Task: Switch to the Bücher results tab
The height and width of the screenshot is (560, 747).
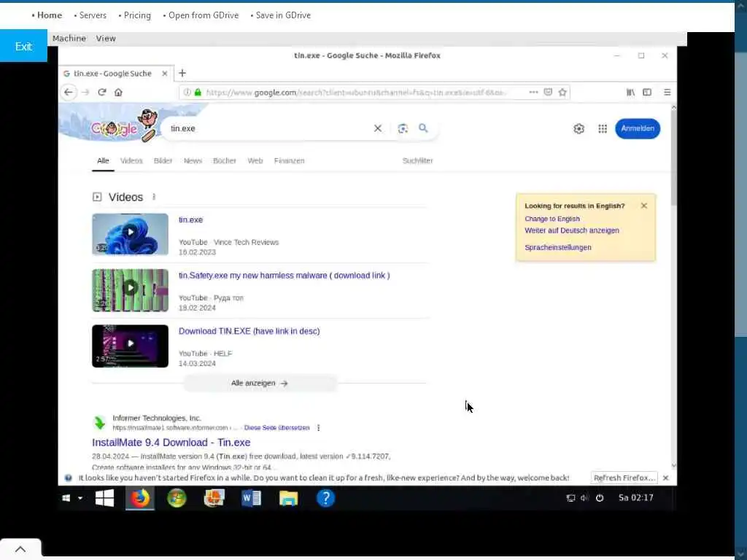Action: click(x=225, y=161)
